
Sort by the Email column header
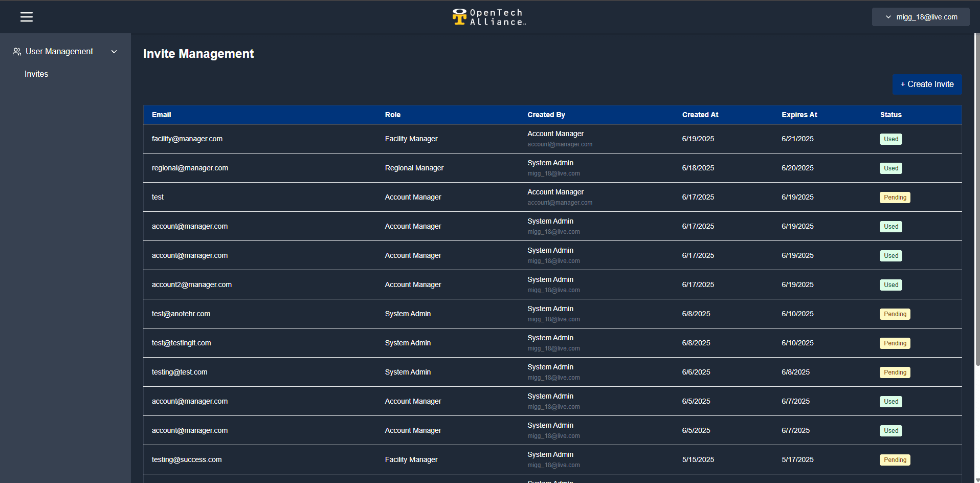[161, 115]
